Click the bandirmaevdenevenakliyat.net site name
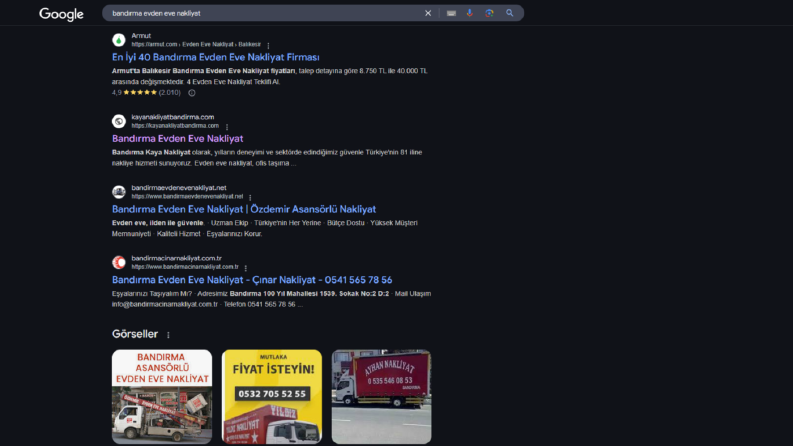The height and width of the screenshot is (446, 793). click(179, 188)
